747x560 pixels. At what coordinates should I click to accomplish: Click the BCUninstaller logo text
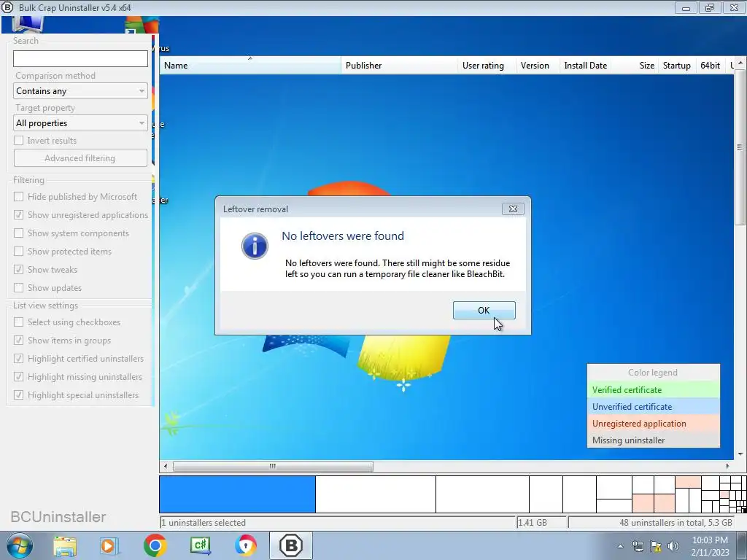(x=58, y=517)
